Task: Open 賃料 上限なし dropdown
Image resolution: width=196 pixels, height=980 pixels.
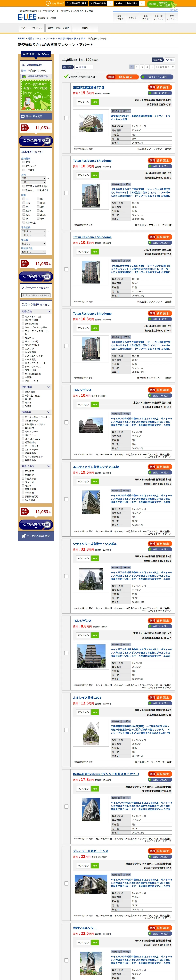Action: [x=33, y=182]
